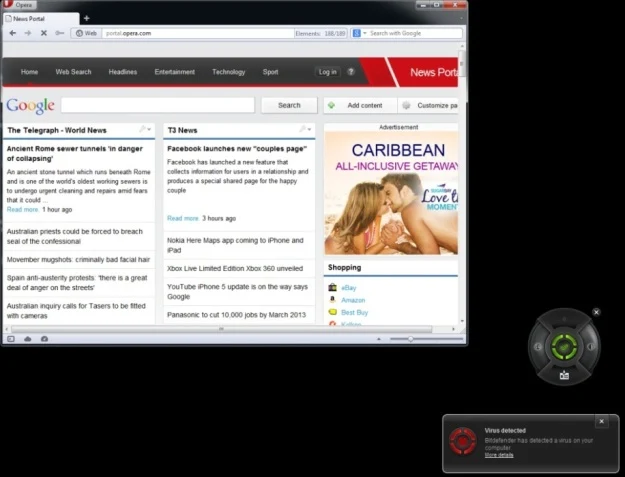Viewport: 625px width, 477px height.
Task: Close the Bitdefender desktop widget
Action: click(596, 313)
